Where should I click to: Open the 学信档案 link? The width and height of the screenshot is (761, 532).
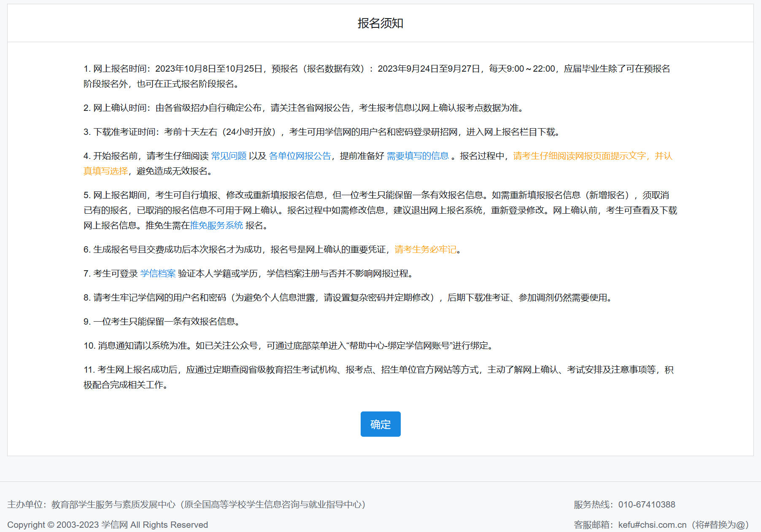click(158, 274)
